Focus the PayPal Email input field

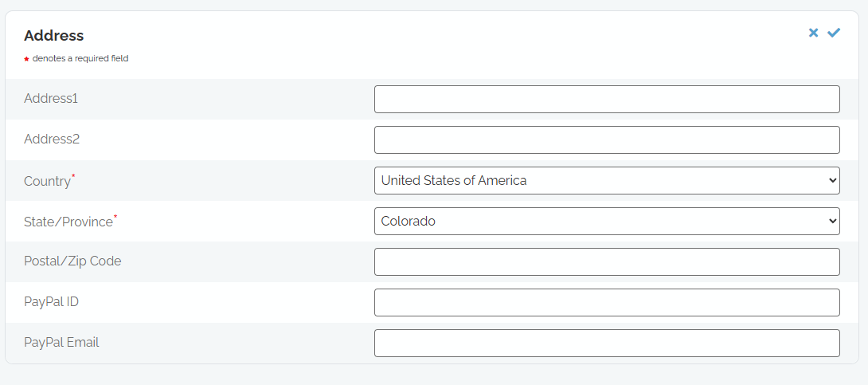pyautogui.click(x=607, y=343)
